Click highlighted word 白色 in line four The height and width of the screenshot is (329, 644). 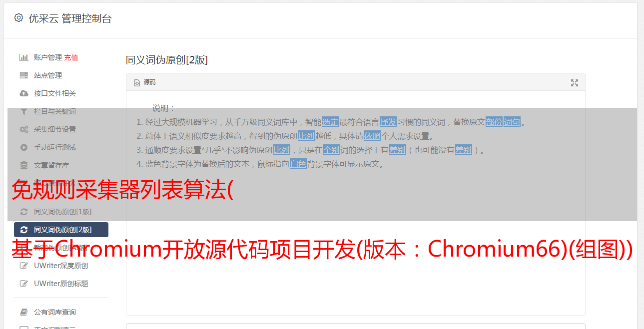pyautogui.click(x=298, y=164)
